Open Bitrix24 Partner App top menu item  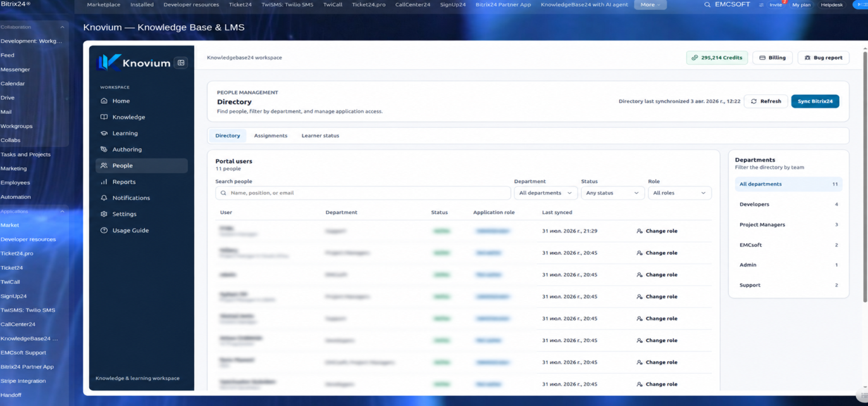click(x=503, y=4)
